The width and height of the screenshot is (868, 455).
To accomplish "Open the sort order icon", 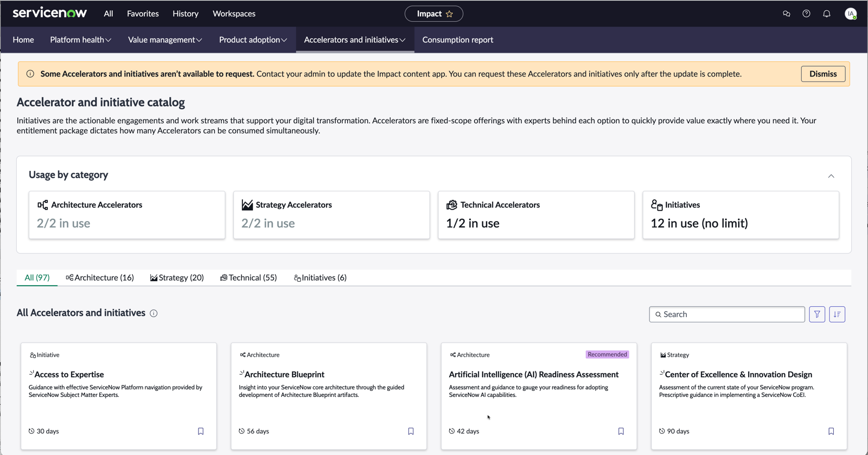I will click(x=837, y=314).
